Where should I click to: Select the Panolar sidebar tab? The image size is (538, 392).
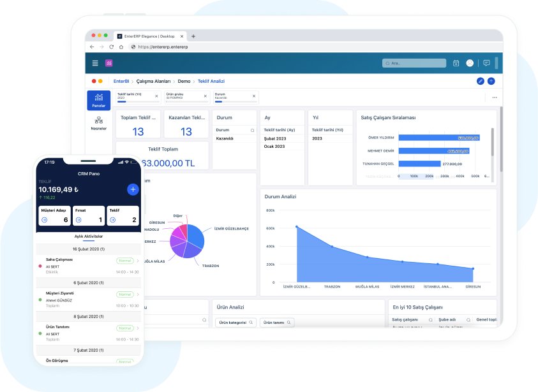click(x=98, y=100)
